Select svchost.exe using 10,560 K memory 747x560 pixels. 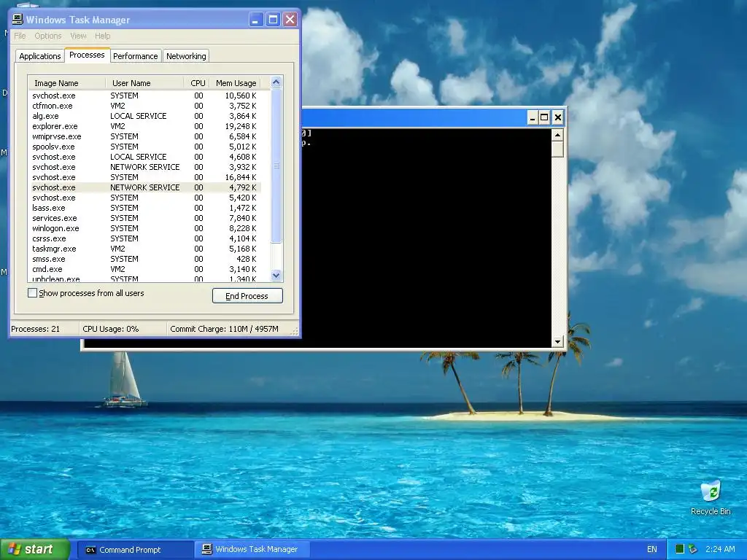[145, 96]
